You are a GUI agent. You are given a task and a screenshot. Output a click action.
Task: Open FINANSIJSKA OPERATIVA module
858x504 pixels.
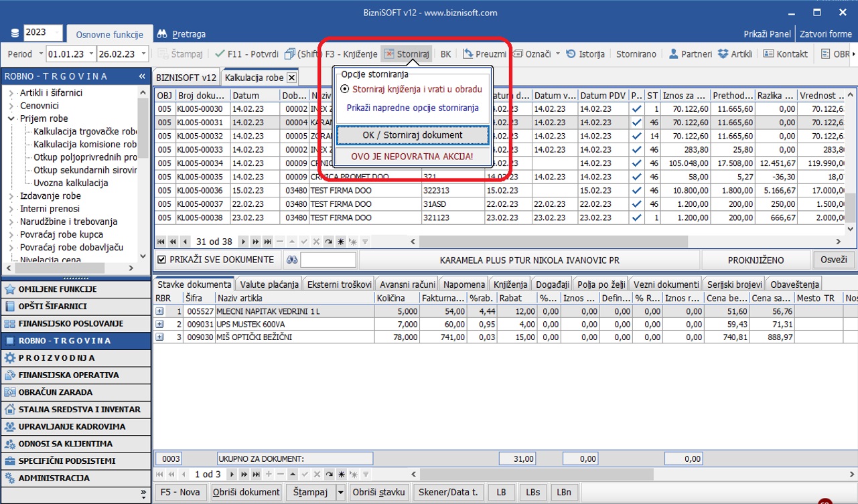click(76, 375)
